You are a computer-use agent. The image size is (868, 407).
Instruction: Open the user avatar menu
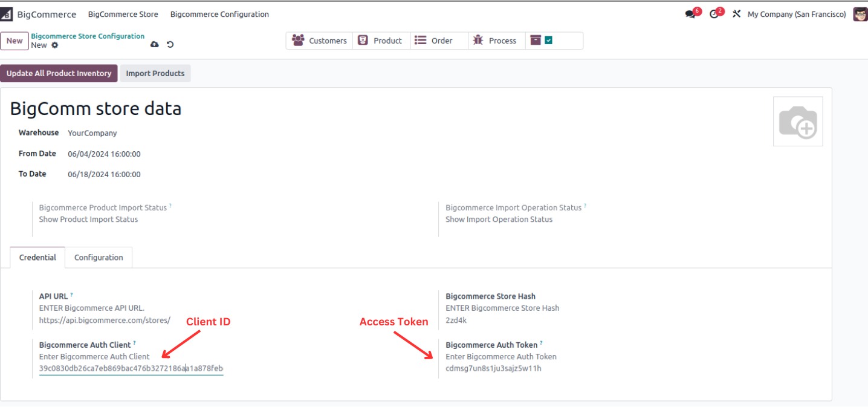coord(860,14)
